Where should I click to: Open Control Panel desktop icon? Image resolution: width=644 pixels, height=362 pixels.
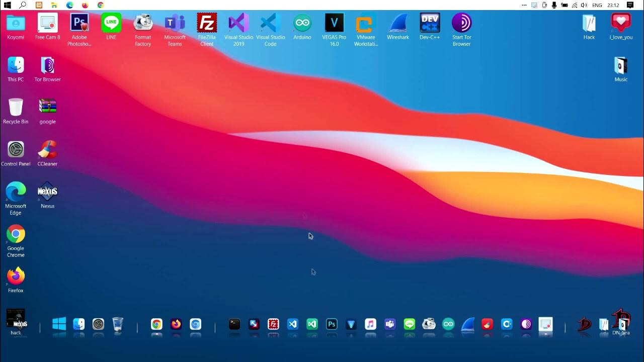tap(16, 153)
